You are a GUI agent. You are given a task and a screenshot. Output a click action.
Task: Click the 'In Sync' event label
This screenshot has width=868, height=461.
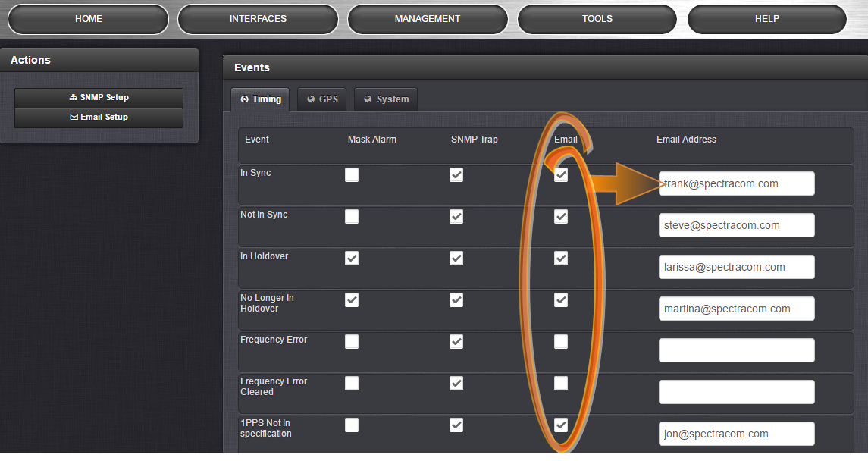point(255,173)
